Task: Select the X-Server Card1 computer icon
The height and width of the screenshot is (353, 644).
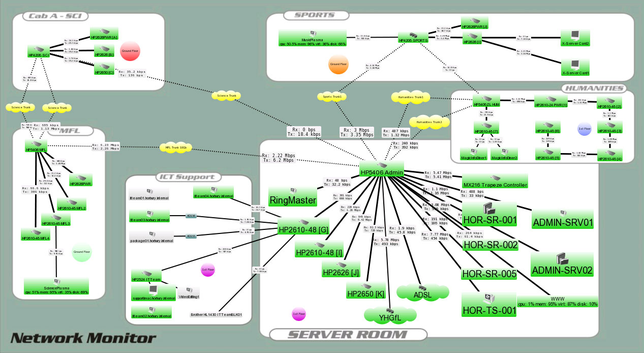Action: point(575,68)
